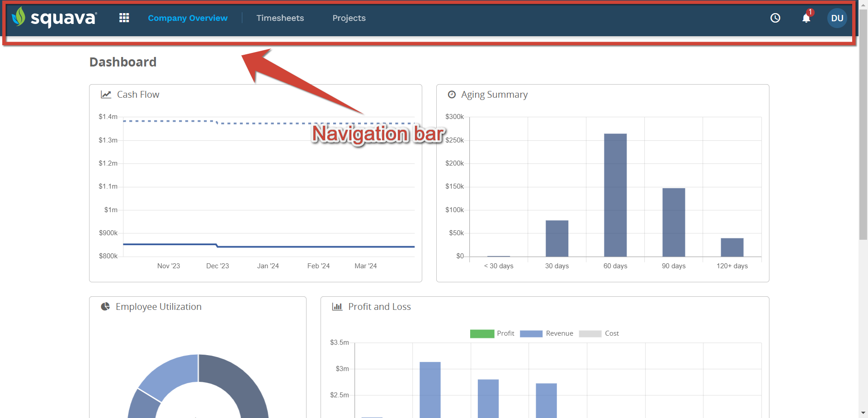Click the Dashboard heading
Screen dimensions: 868x418
[123, 62]
